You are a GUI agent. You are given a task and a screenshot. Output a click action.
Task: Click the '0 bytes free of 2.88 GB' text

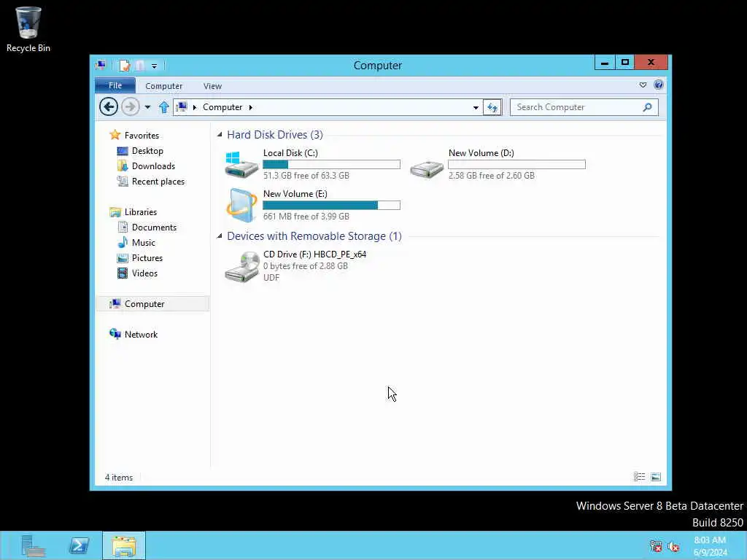click(306, 266)
